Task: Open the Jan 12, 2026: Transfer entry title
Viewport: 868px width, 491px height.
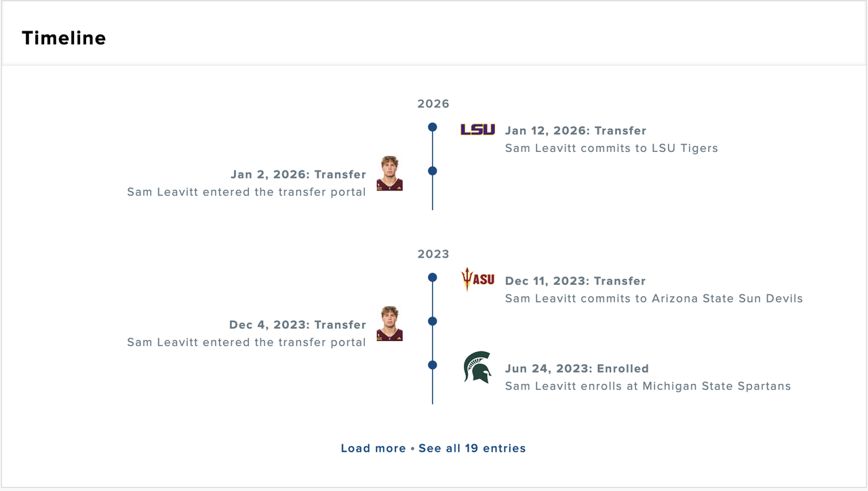Action: 576,131
